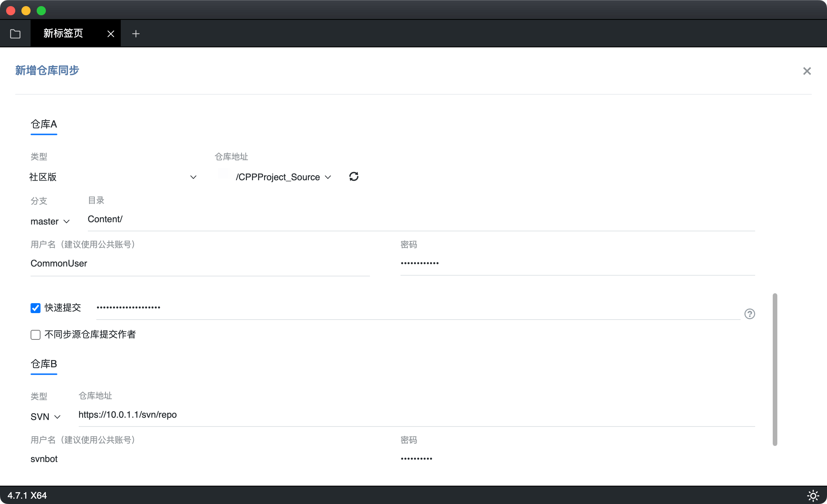Click the CommonUser username field
This screenshot has width=827, height=504.
coord(199,263)
